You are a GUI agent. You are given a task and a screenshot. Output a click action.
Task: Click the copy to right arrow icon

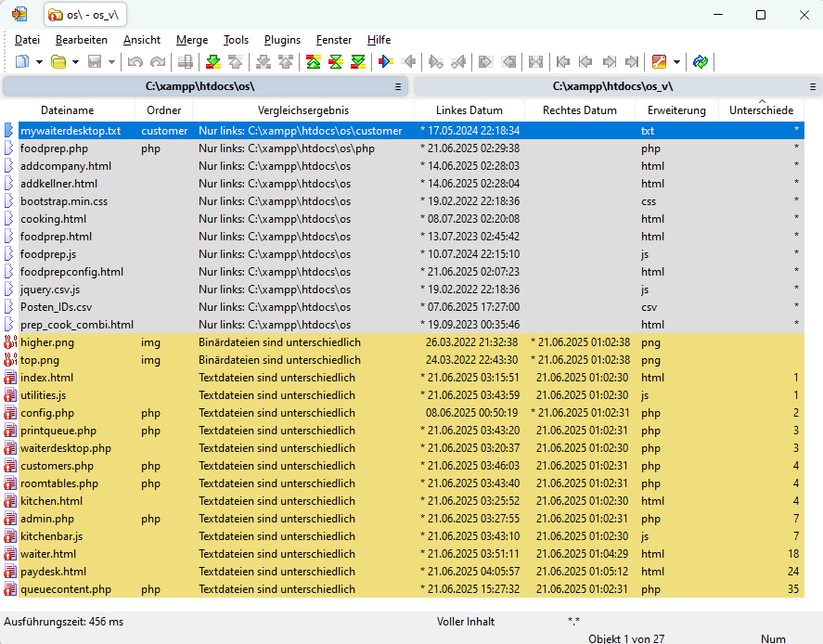[386, 62]
